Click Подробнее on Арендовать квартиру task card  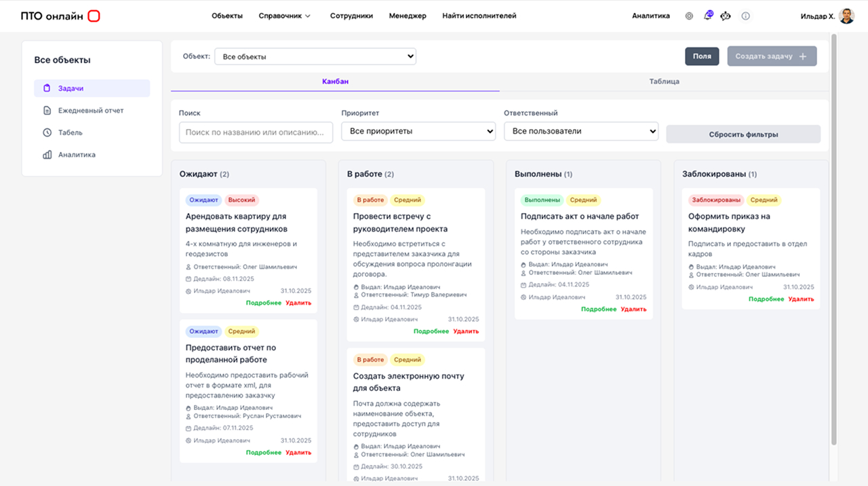(x=263, y=303)
